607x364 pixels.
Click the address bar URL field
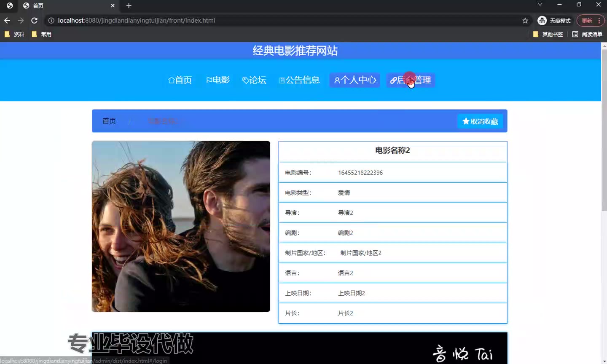(x=287, y=20)
